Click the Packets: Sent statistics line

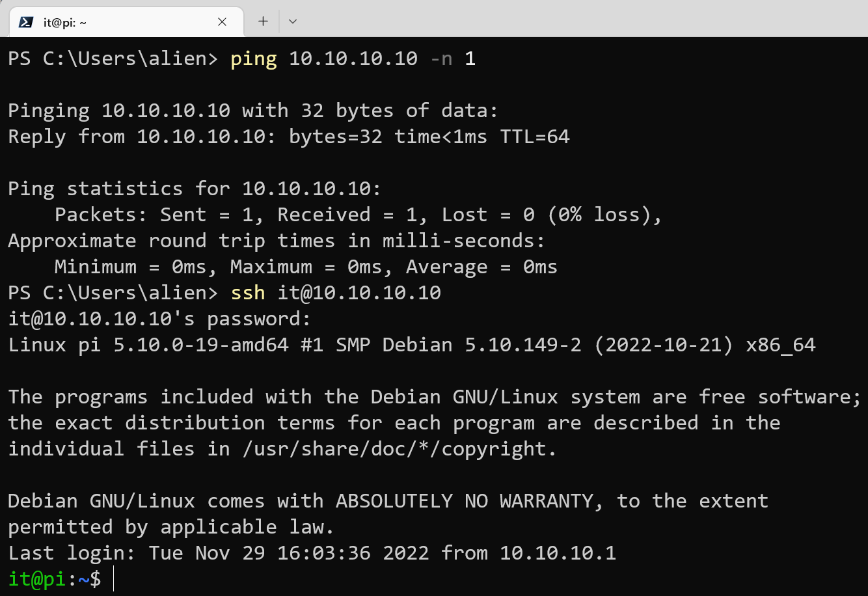(x=358, y=215)
